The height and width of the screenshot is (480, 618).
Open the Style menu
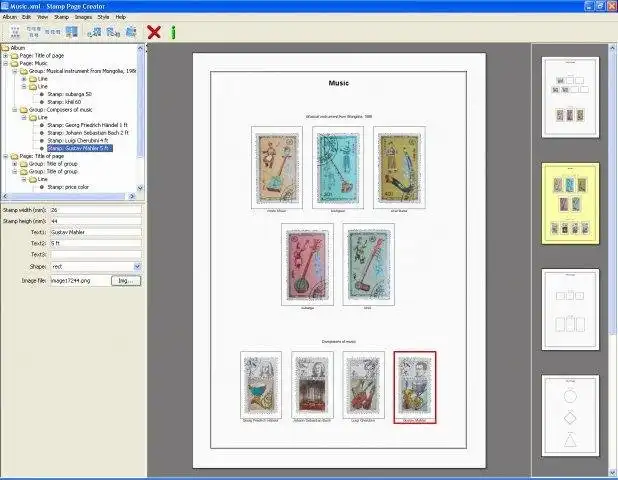pos(103,17)
